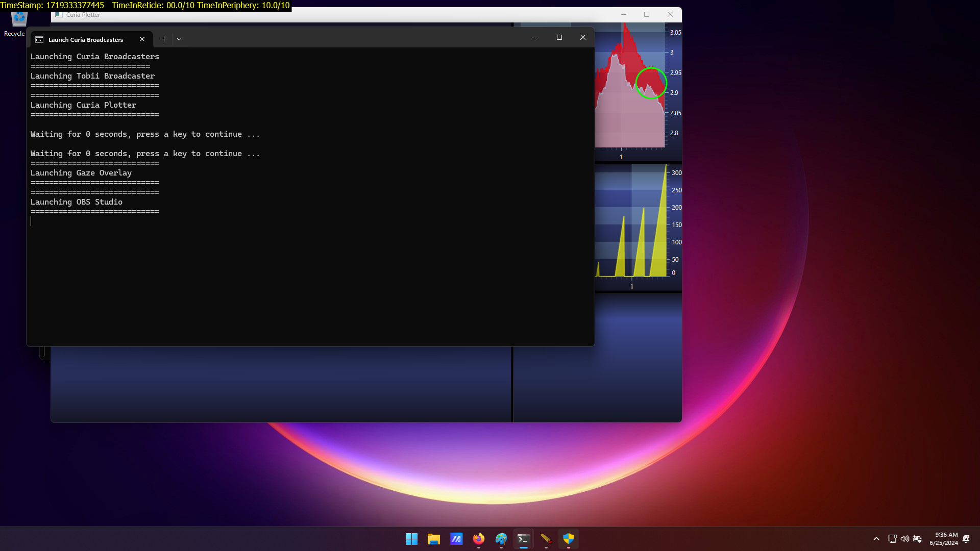
Task: Open the Windows Start menu
Action: point(411,539)
